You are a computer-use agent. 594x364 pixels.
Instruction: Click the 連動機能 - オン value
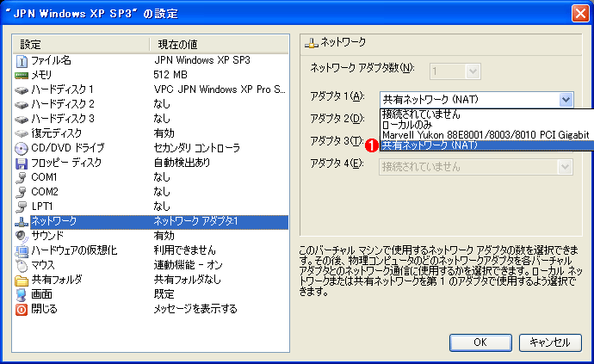coord(189,265)
